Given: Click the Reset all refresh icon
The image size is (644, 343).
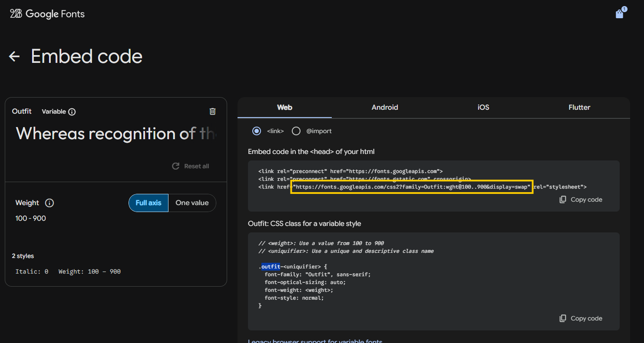Looking at the screenshot, I should pos(175,166).
